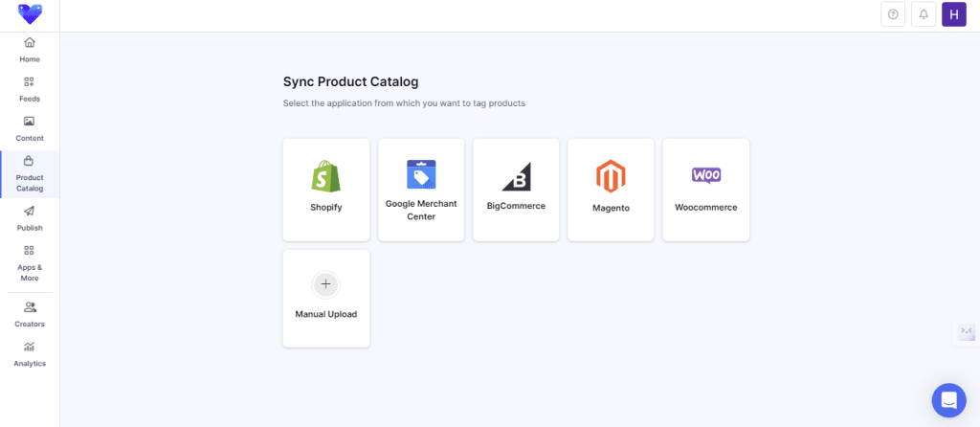Image resolution: width=980 pixels, height=427 pixels.
Task: Click the small side widget tab at right edge
Action: pos(967,331)
